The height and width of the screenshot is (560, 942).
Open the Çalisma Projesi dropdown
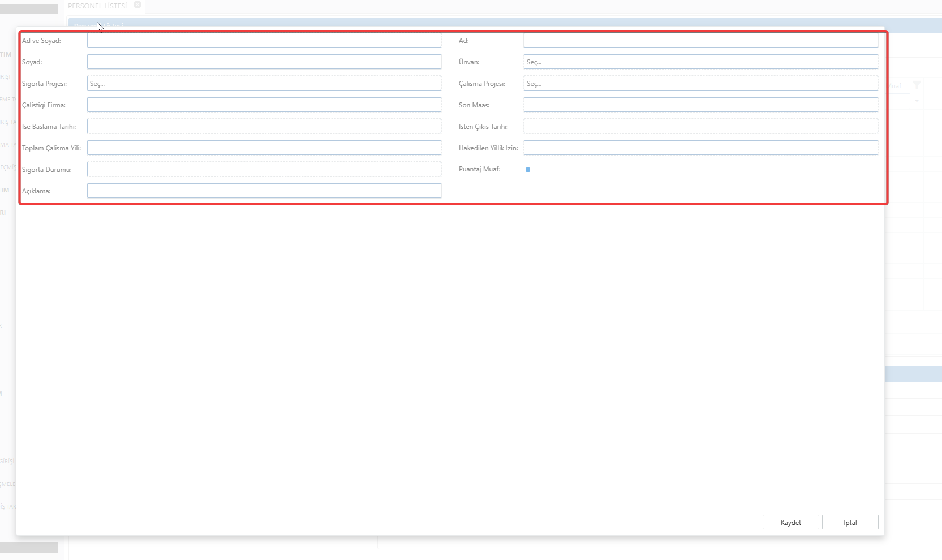tap(700, 84)
